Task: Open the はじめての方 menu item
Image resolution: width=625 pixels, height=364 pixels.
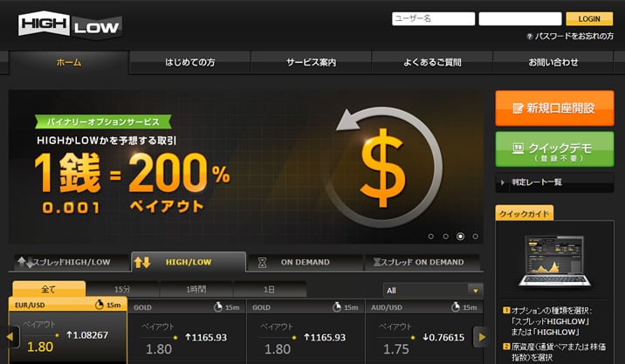Action: tap(190, 63)
